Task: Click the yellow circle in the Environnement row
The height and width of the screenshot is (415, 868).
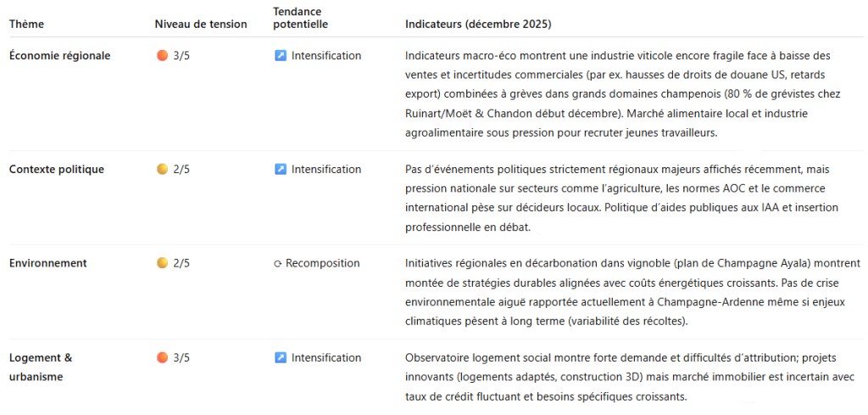Action: (x=162, y=263)
